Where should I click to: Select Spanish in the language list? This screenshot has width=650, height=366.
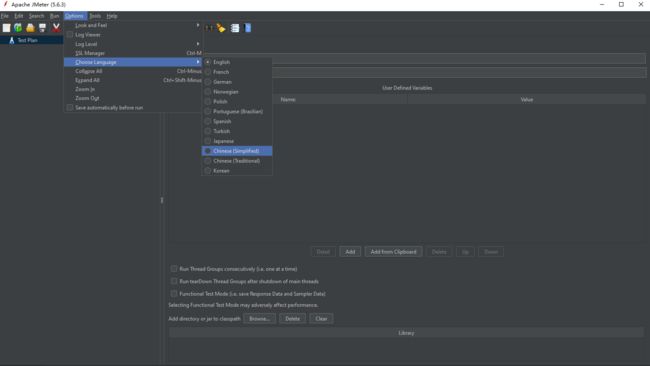tap(237, 121)
